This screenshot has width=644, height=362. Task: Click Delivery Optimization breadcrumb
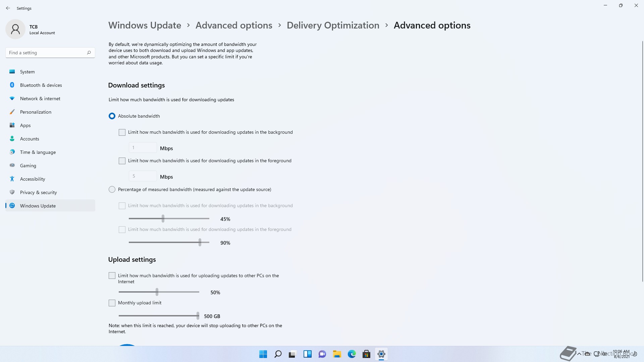(x=333, y=25)
